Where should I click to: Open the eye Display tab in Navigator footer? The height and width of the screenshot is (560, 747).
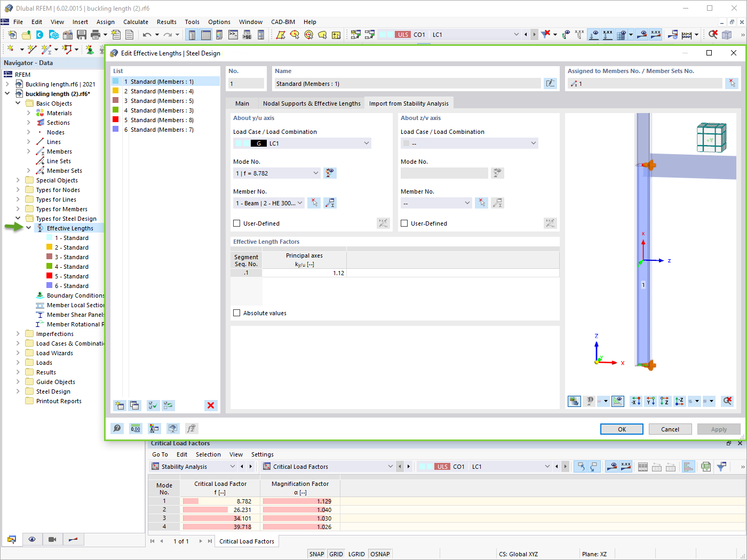(32, 539)
